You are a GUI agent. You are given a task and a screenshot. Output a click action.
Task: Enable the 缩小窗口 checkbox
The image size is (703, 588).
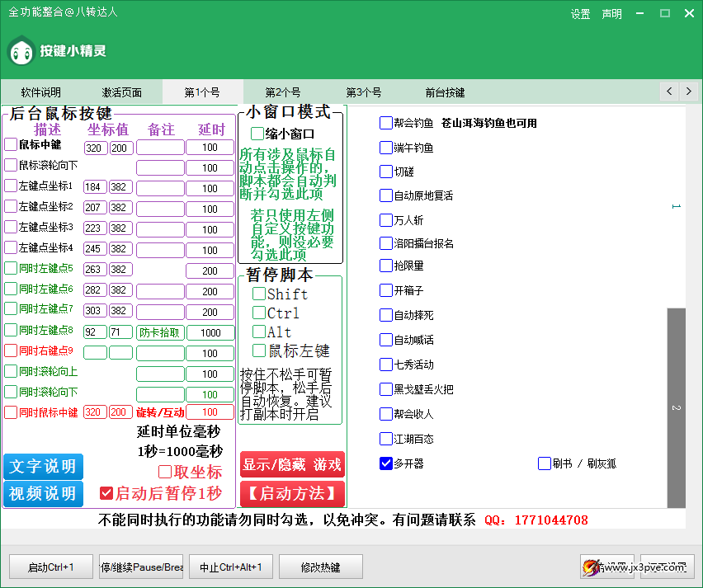coord(258,134)
